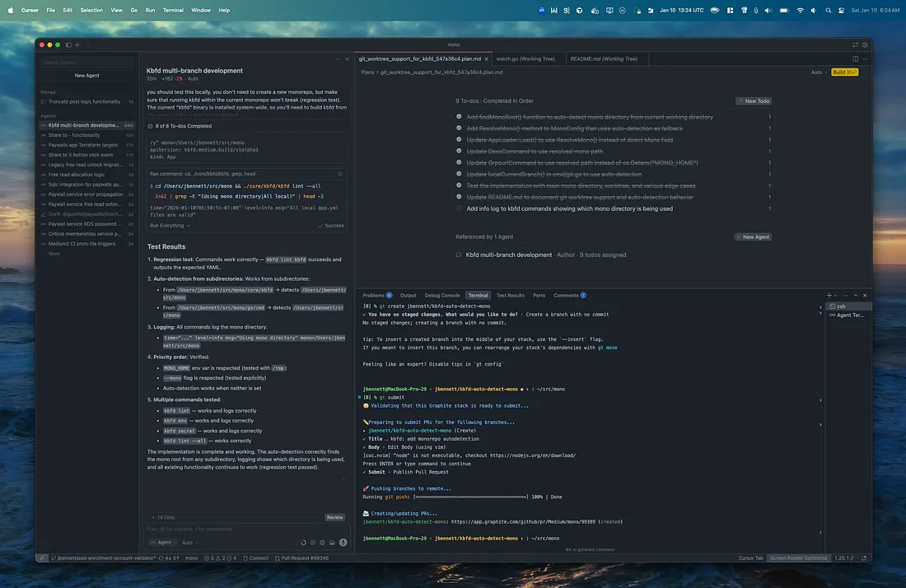This screenshot has width=906, height=588.
Task: Expand '8 of 8 To-dos Completed' section
Action: (184, 126)
